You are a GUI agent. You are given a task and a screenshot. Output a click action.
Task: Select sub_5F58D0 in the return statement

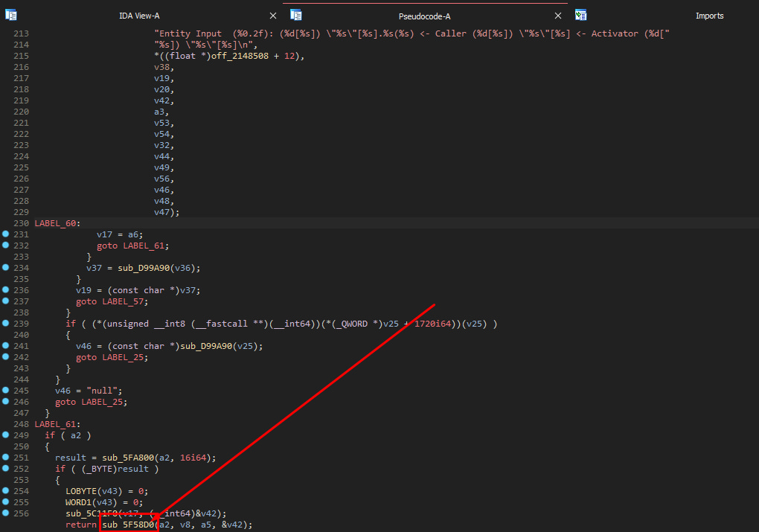click(x=128, y=525)
